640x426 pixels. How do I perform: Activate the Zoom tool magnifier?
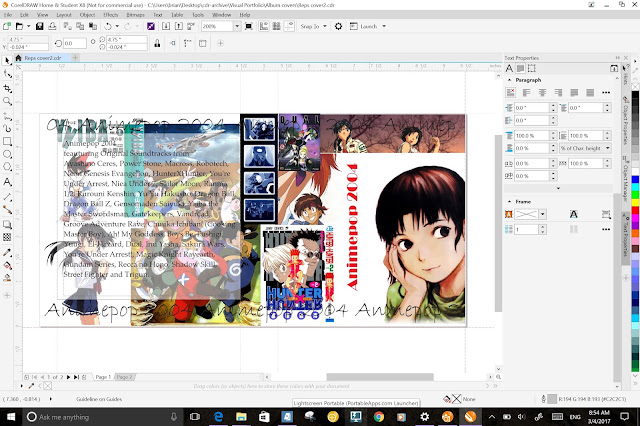7,101
